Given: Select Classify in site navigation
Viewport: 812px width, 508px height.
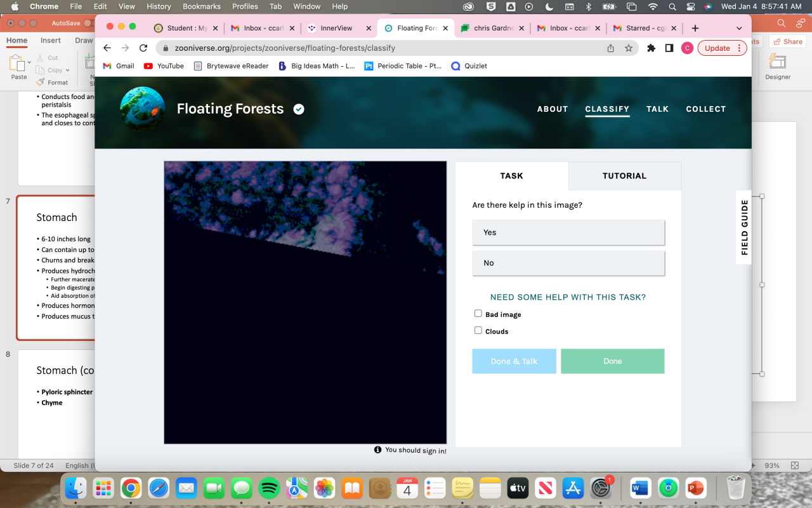Looking at the screenshot, I should click(607, 109).
